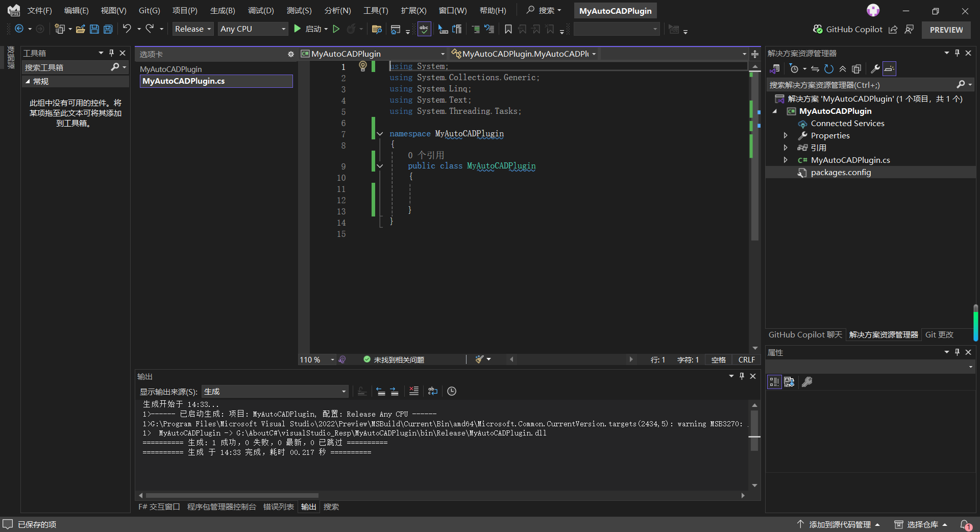The width and height of the screenshot is (980, 532).
Task: Open the 文件(F) menu
Action: coord(39,10)
